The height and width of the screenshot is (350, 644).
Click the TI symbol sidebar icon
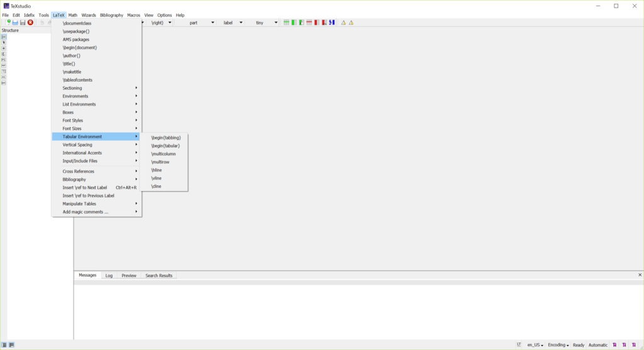(4, 72)
